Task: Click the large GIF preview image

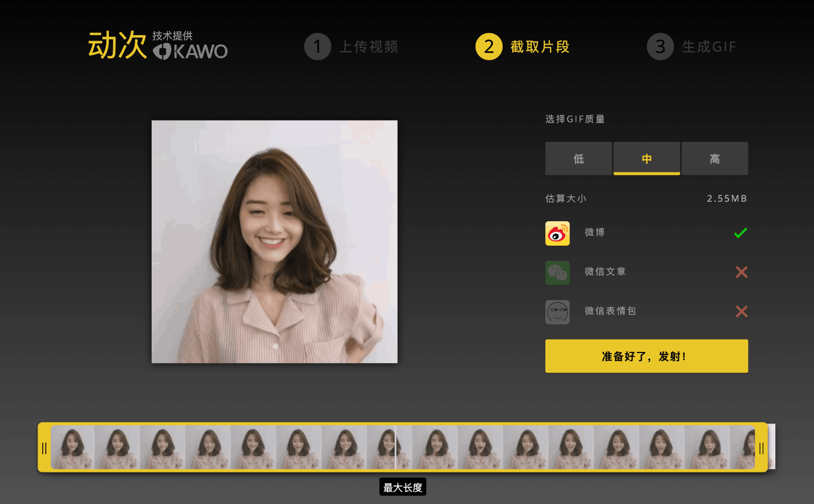Action: coord(274,242)
